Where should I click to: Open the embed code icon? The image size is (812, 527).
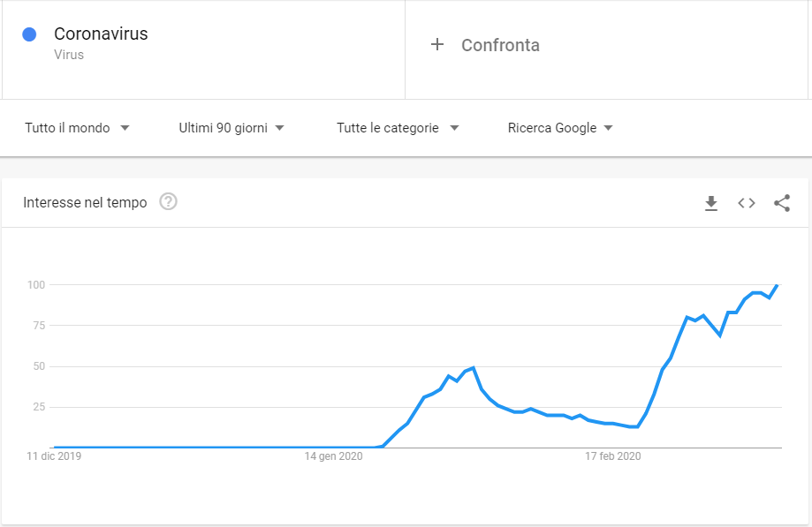coord(747,203)
